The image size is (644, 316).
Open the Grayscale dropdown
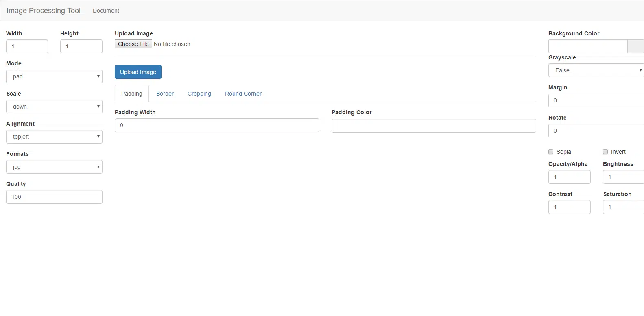[x=596, y=70]
